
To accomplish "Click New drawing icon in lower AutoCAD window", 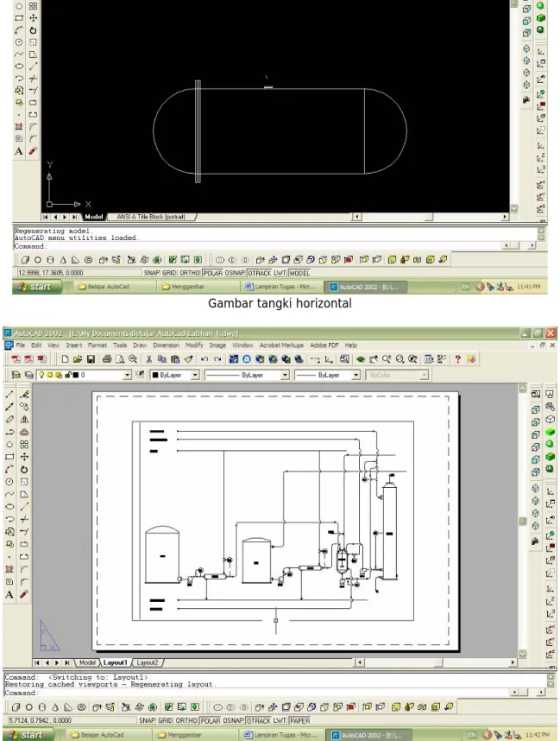I will pos(66,359).
